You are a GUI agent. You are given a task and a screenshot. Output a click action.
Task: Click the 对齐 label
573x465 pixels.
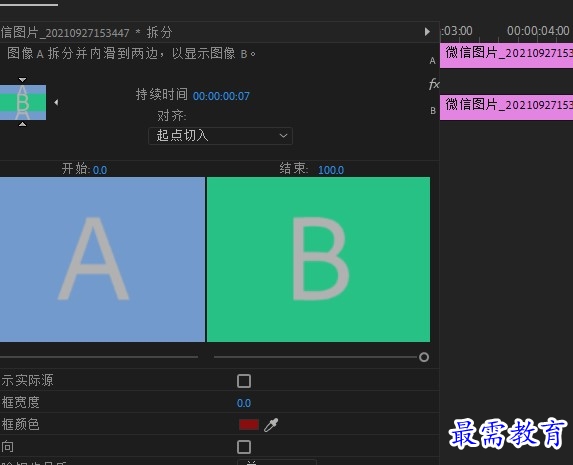click(x=171, y=116)
